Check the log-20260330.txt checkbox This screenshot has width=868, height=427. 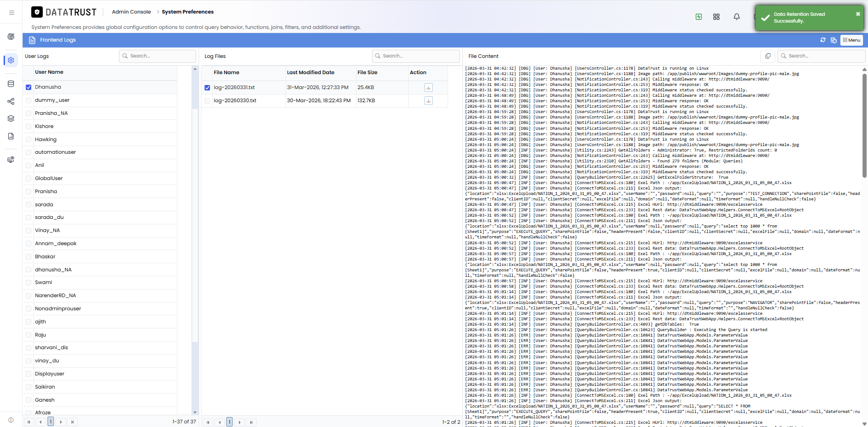(207, 101)
